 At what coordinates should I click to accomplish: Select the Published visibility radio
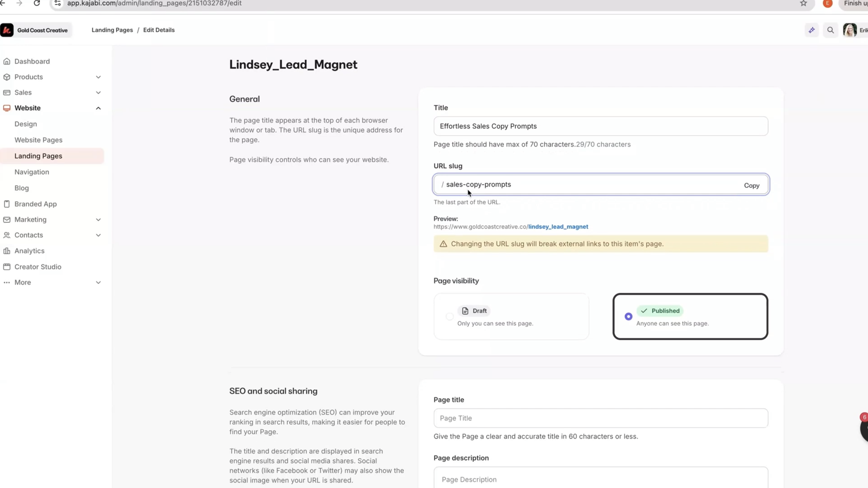[x=628, y=317]
